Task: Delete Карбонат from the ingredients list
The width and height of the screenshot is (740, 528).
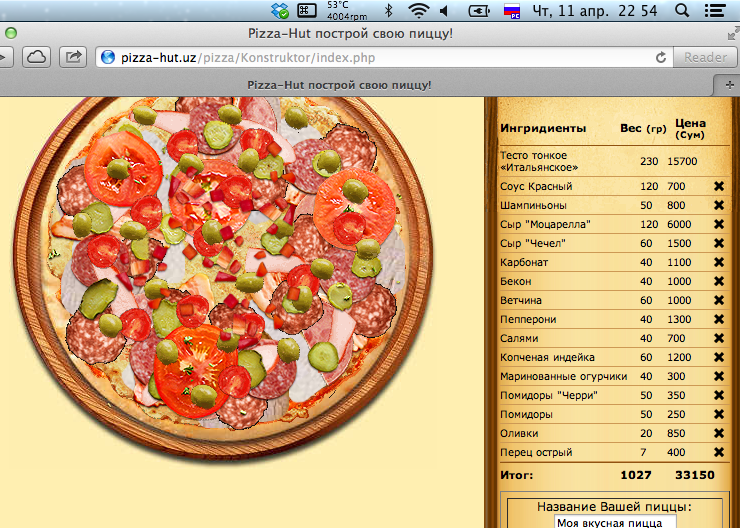Action: (x=719, y=262)
